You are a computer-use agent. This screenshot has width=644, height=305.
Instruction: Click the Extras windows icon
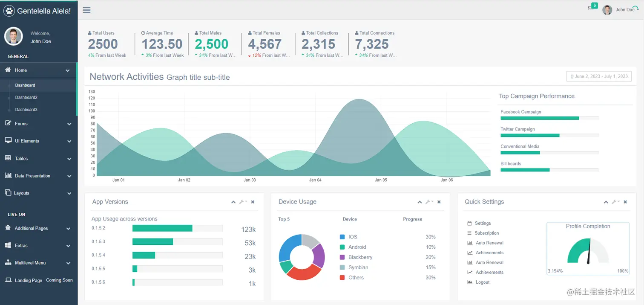[8, 245]
